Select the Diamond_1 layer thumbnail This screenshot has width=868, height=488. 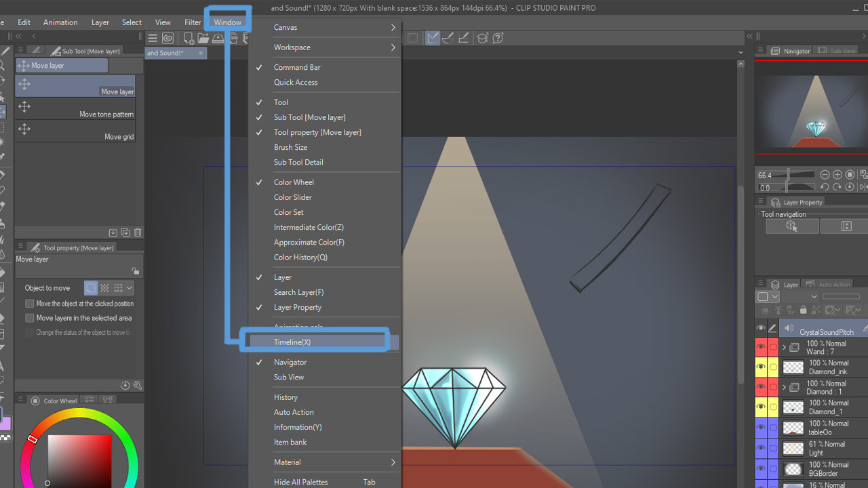[x=793, y=407]
